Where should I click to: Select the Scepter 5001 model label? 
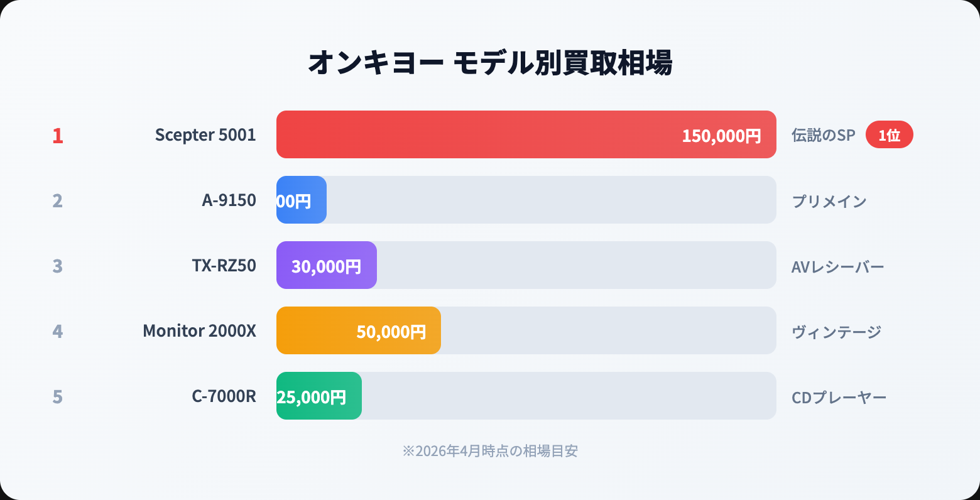click(205, 135)
